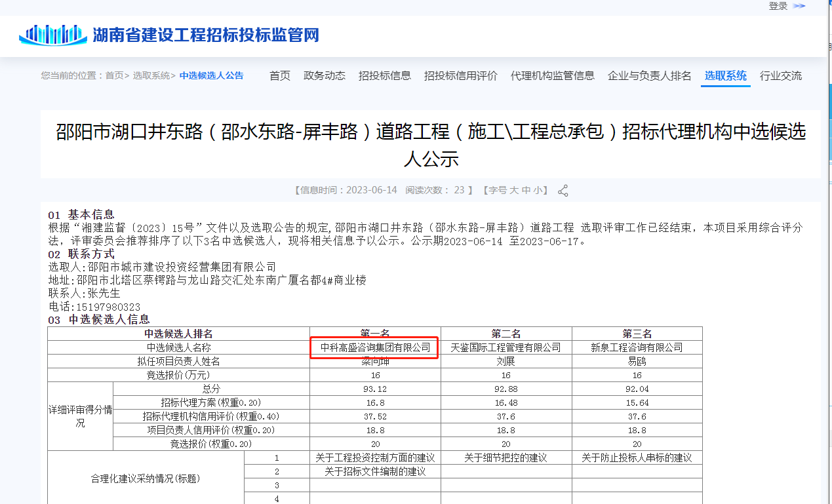Click the 登录 login link
Screen dimensions: 832x504
(x=778, y=6)
